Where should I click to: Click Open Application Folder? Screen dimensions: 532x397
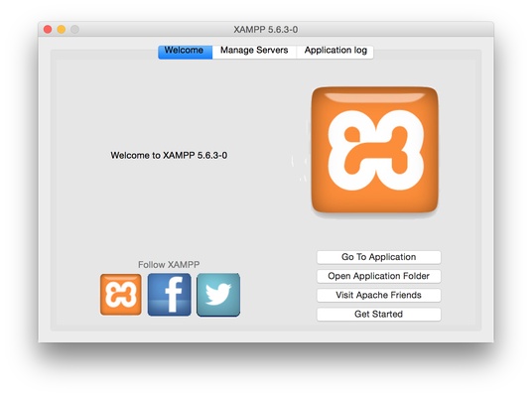click(x=378, y=276)
